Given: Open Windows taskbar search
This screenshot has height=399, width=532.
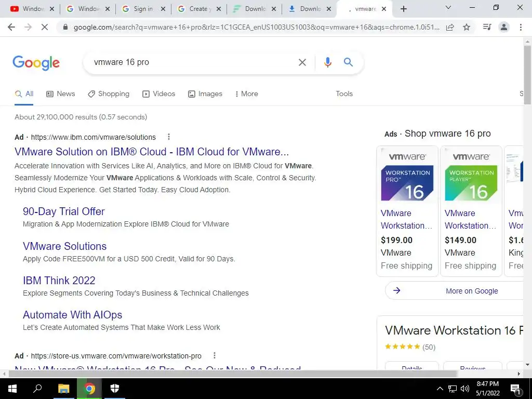Looking at the screenshot, I should coord(37,389).
